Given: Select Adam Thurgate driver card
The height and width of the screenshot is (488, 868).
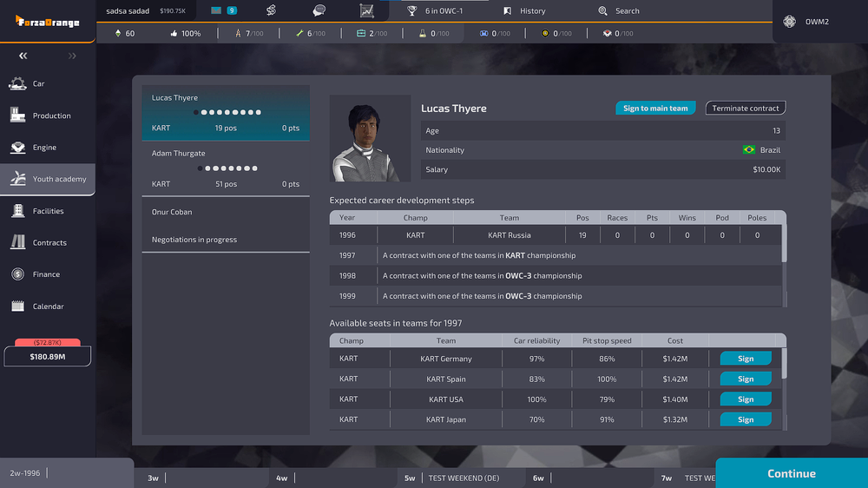Looking at the screenshot, I should [x=226, y=168].
